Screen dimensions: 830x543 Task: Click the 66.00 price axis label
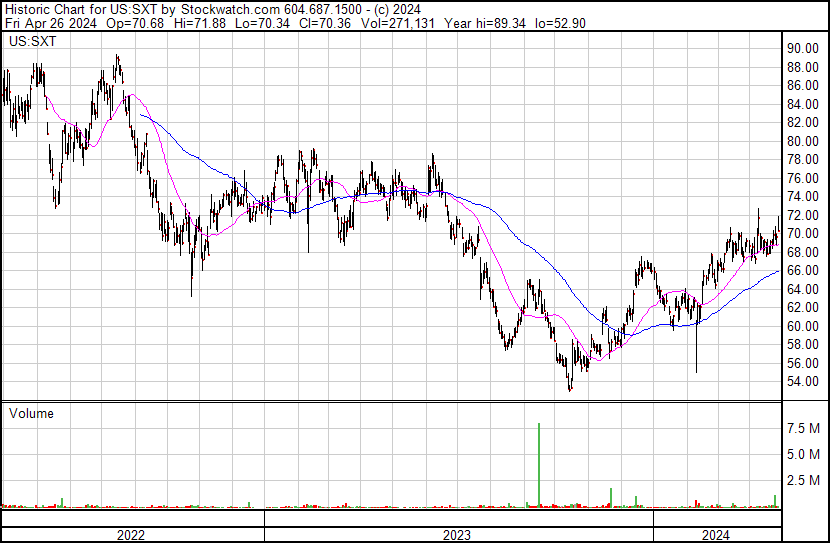pos(802,270)
